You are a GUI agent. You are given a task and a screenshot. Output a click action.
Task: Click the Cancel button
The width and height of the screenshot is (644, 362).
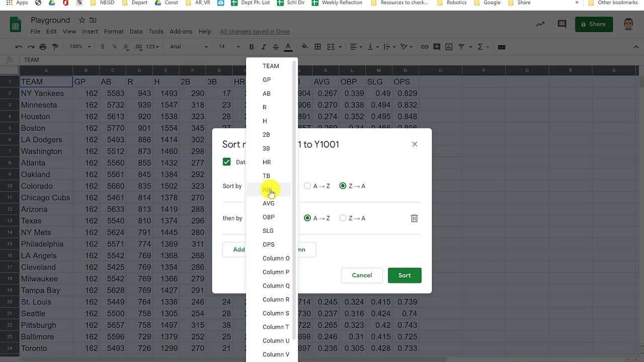[362, 276]
